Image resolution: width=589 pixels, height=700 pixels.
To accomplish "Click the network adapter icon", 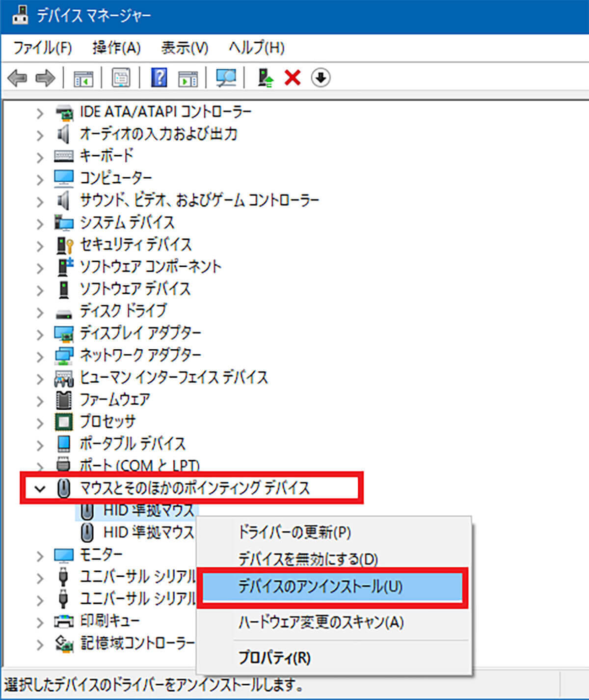I will point(64,356).
